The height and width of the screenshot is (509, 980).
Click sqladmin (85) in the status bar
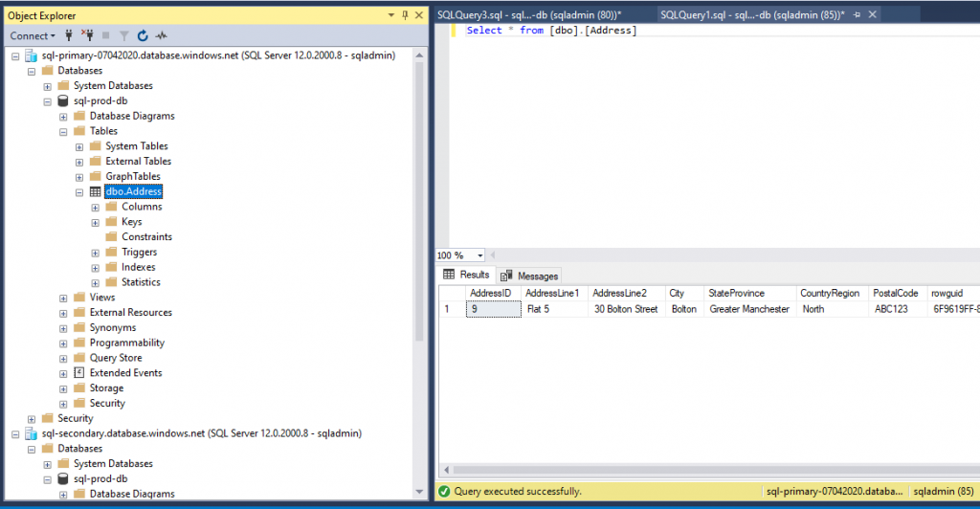[943, 492]
